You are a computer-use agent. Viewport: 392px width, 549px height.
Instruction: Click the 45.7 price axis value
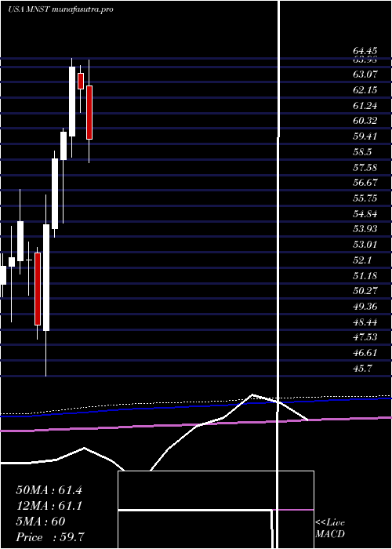click(x=362, y=369)
